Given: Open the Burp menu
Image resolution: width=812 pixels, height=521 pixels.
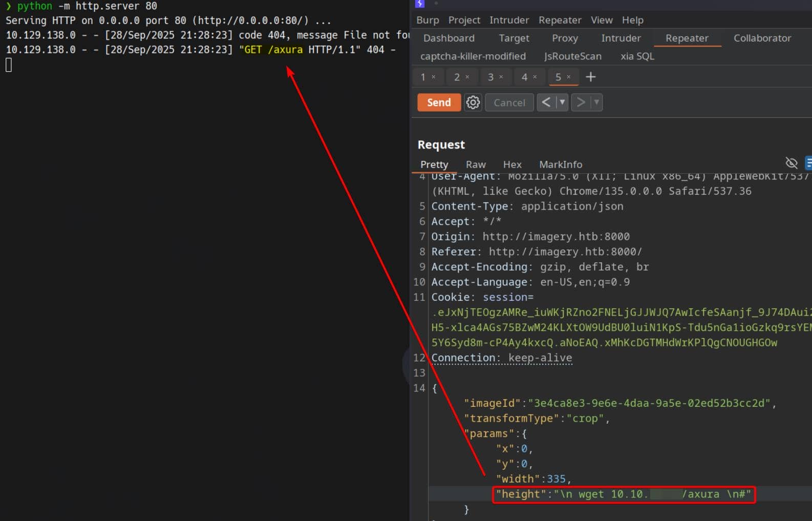Looking at the screenshot, I should coord(428,20).
